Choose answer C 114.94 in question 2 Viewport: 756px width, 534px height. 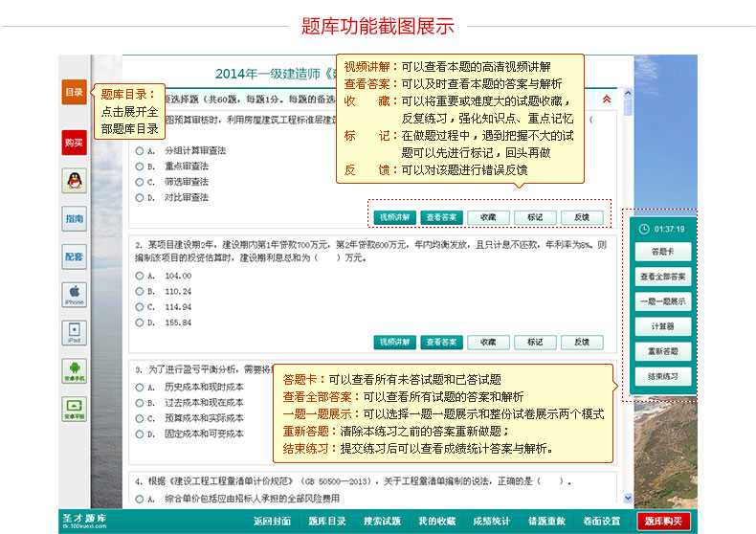pos(140,307)
